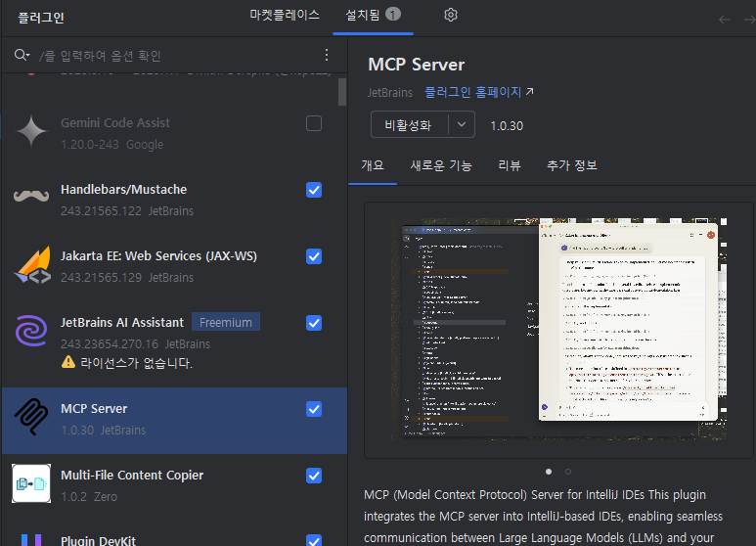This screenshot has height=546, width=756.
Task: Click the JetBrains vendor label in details
Action: [x=390, y=93]
